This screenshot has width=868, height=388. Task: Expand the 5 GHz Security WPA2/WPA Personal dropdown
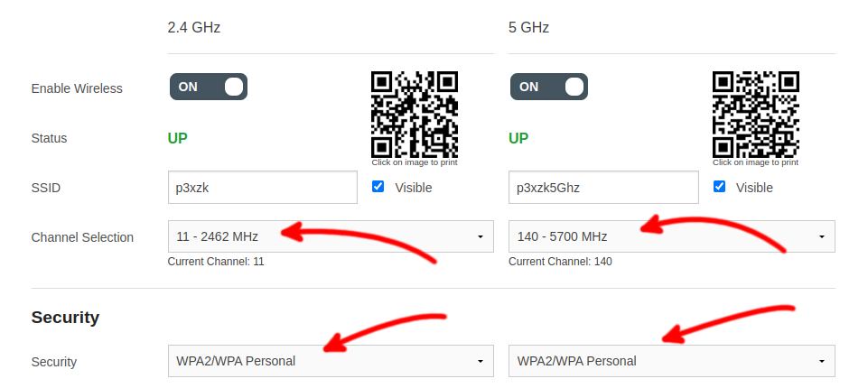pos(672,361)
